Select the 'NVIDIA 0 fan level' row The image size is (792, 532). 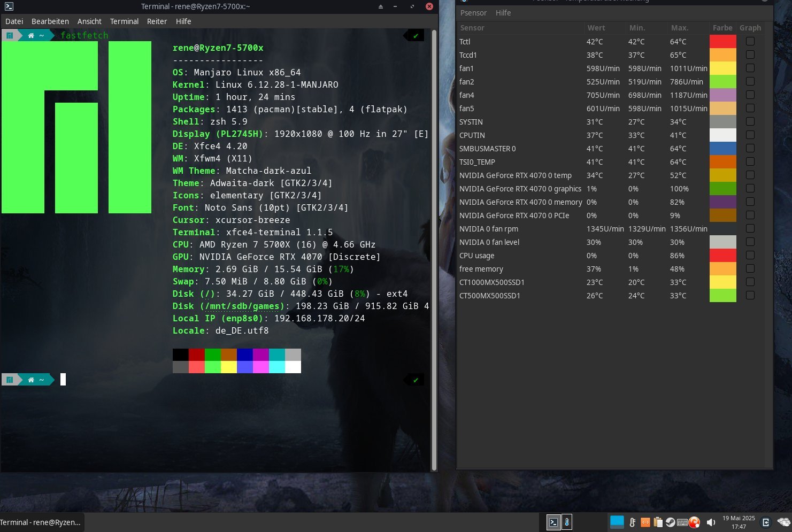point(611,242)
